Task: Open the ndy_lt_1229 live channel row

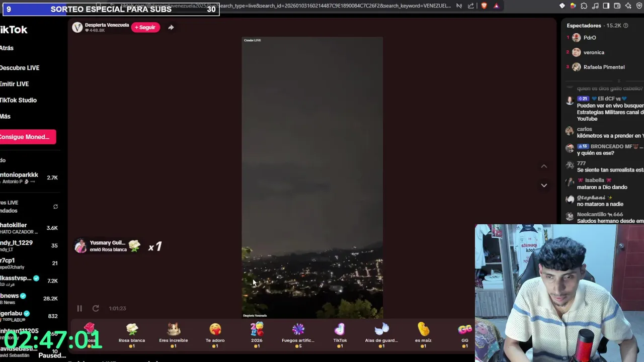Action: tap(29, 246)
